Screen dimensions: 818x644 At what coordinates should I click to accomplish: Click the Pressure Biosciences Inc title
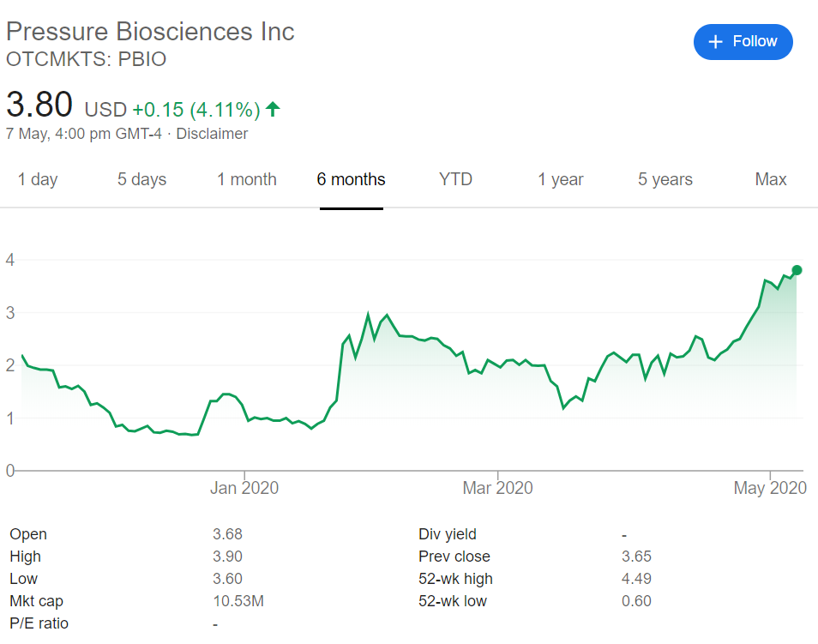(x=150, y=32)
